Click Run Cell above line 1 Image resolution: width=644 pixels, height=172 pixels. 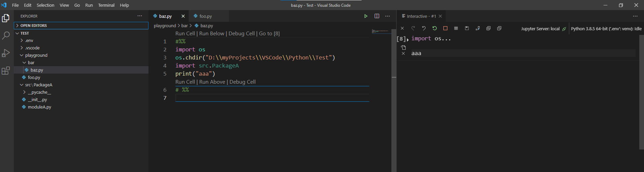click(185, 33)
